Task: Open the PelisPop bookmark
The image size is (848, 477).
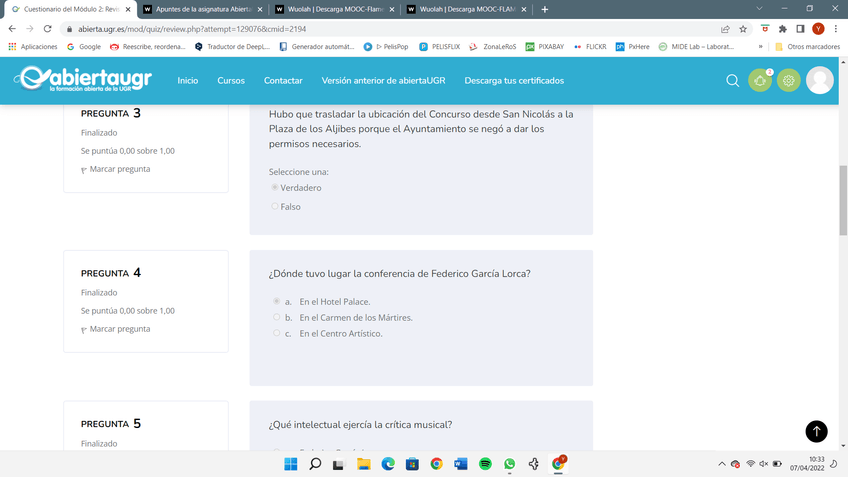Action: pyautogui.click(x=386, y=47)
